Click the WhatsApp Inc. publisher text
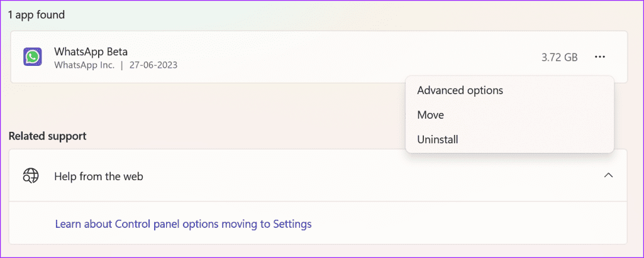 84,65
